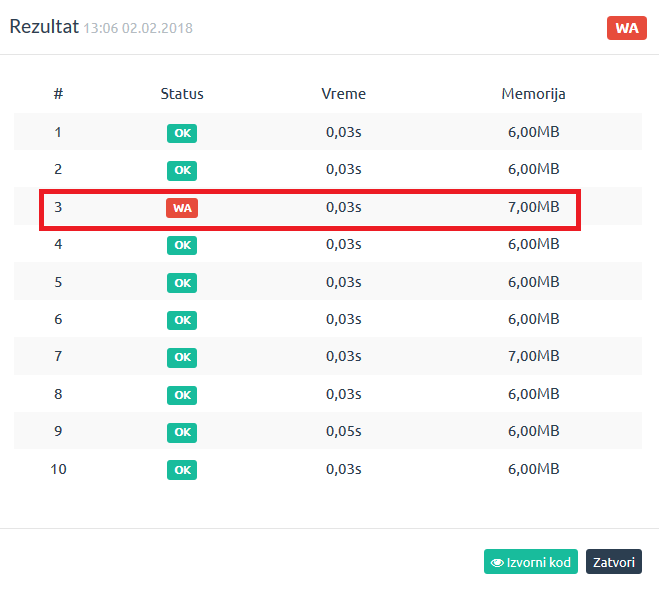
Task: Click the OK status badge for test 7
Action: (182, 357)
